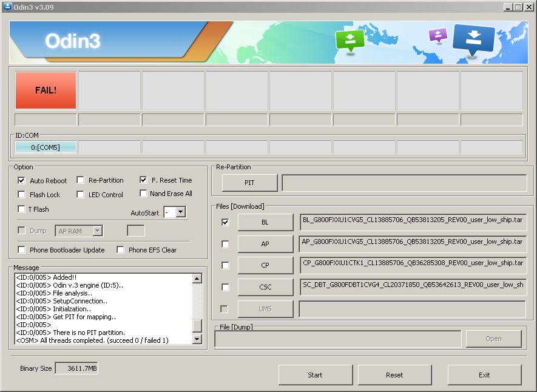537x392 pixels.
Task: Click the Reset button
Action: [394, 375]
